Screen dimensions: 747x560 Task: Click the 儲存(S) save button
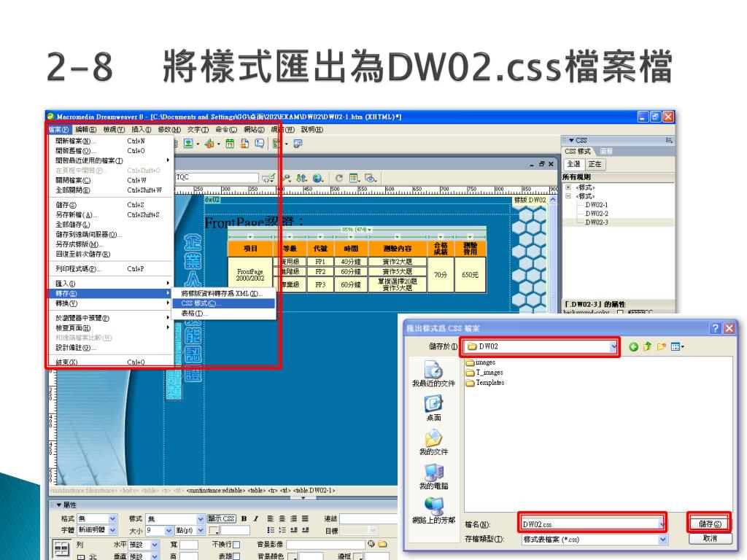point(710,524)
